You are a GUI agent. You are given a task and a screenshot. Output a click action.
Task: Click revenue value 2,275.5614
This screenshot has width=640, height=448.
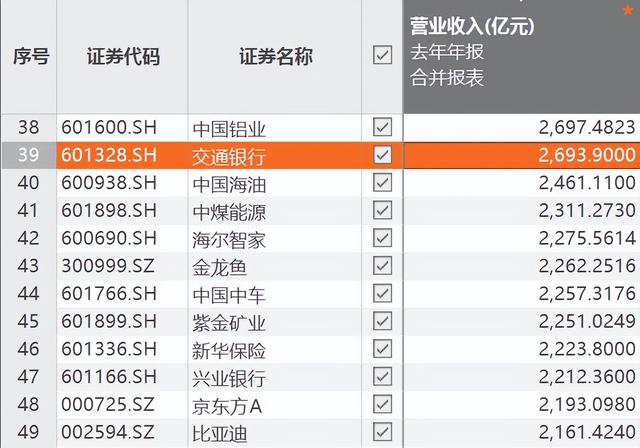(x=587, y=239)
